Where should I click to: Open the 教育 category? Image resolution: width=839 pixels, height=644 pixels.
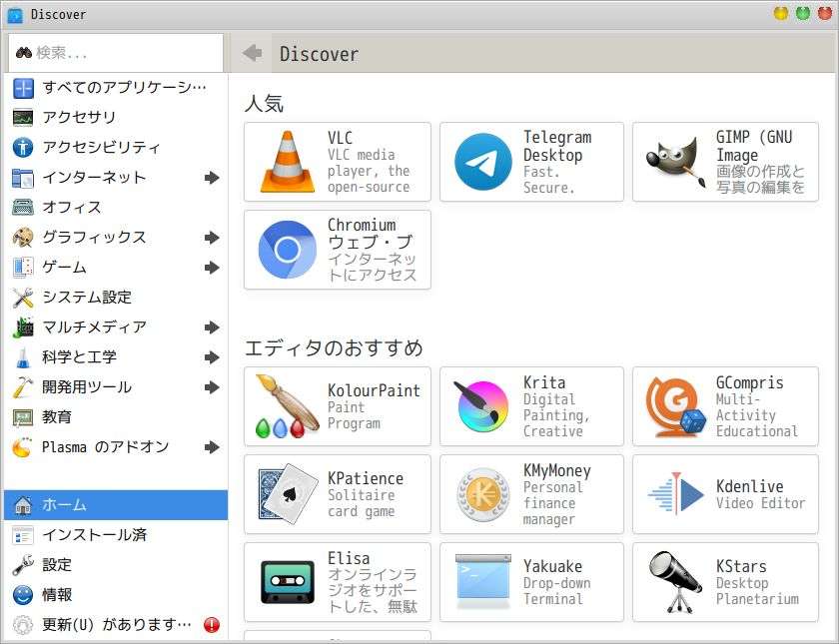coord(116,417)
